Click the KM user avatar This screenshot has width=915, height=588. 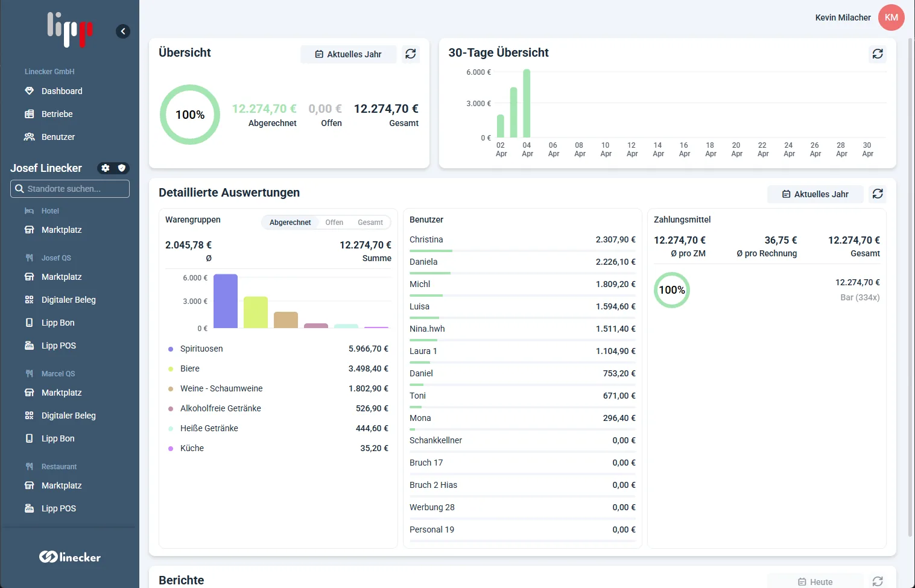[x=891, y=17]
